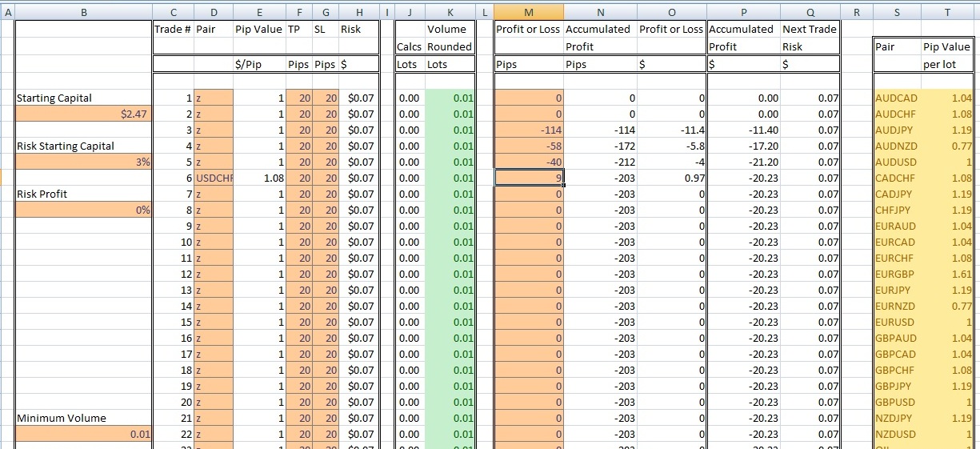Screen dimensions: 980x449
Task: Click the AUDNZD pair cell
Action: coord(898,146)
